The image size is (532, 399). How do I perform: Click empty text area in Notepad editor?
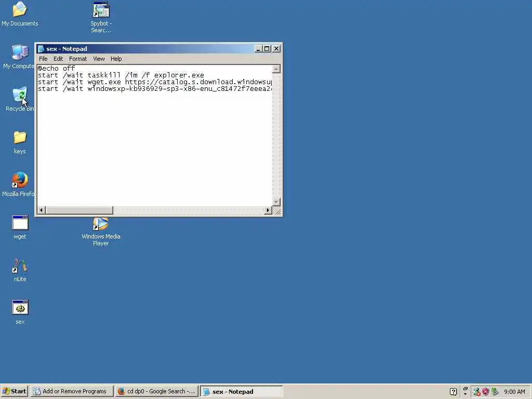[154, 149]
